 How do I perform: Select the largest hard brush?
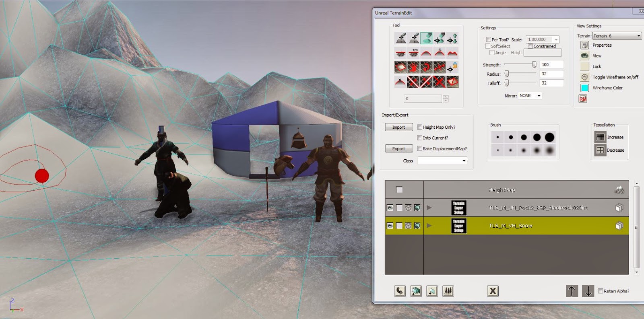click(549, 138)
